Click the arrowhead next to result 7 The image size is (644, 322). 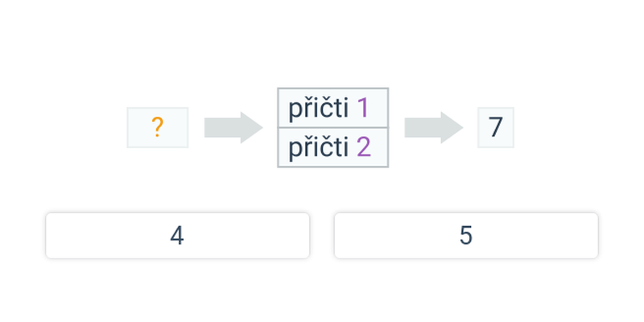click(x=452, y=128)
